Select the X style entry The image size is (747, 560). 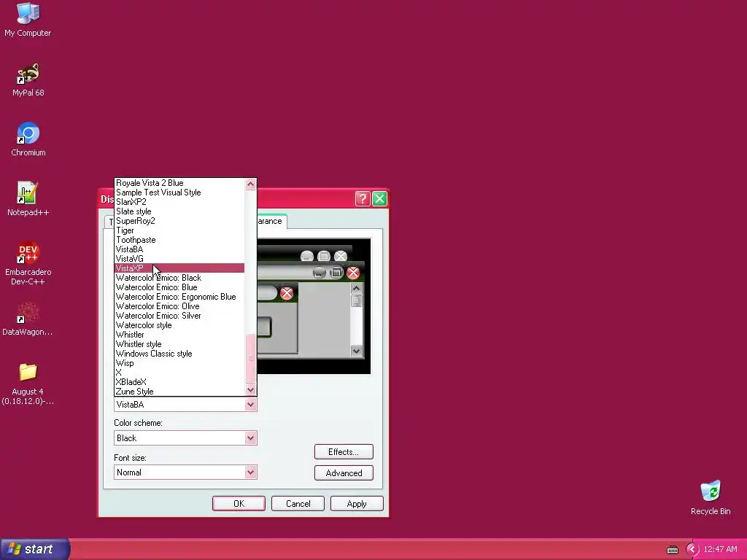tap(179, 373)
